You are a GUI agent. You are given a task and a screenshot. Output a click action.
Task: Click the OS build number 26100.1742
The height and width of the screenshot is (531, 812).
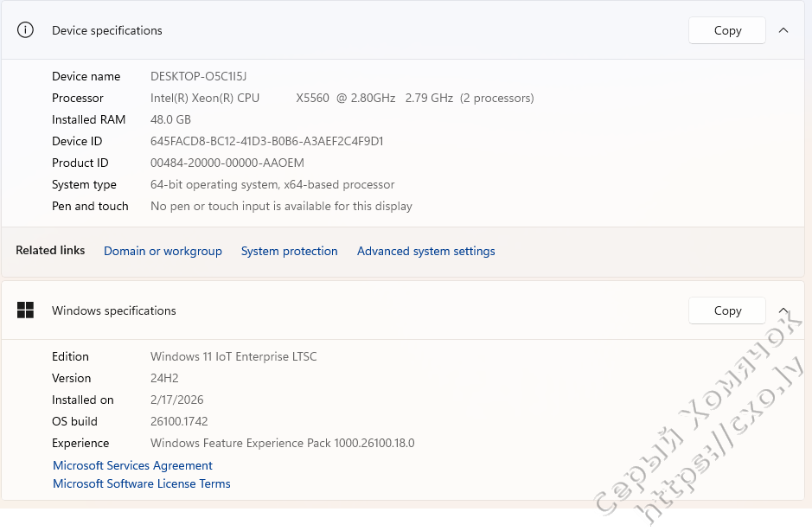(x=178, y=421)
